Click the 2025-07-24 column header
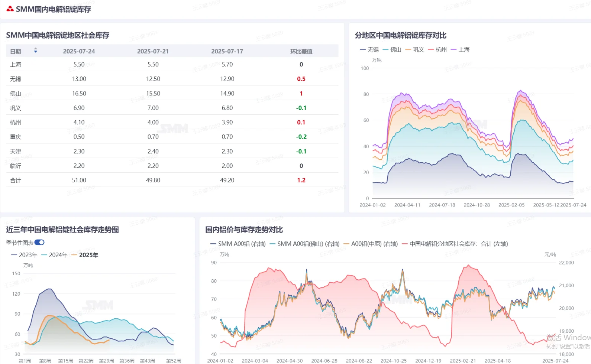The height and width of the screenshot is (364, 591). 79,51
